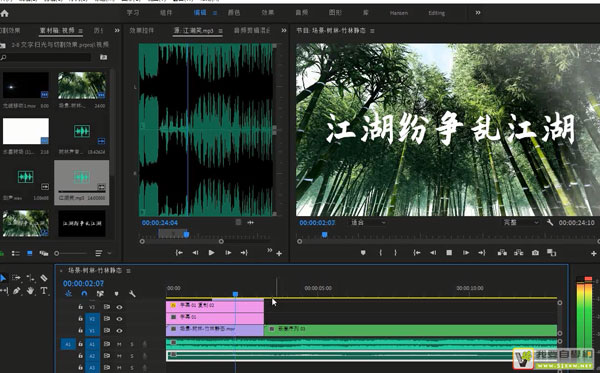Play the Source Monitor clip
The height and width of the screenshot is (373, 600).
coord(211,252)
